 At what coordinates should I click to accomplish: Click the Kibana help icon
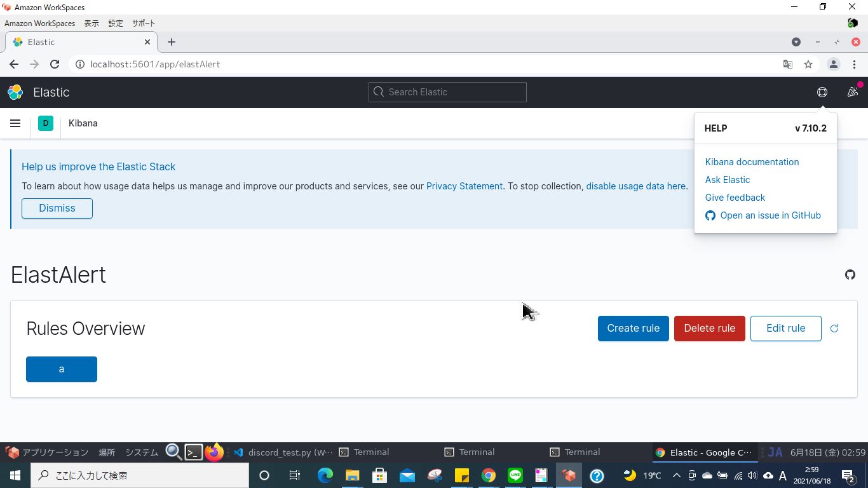pyautogui.click(x=822, y=92)
